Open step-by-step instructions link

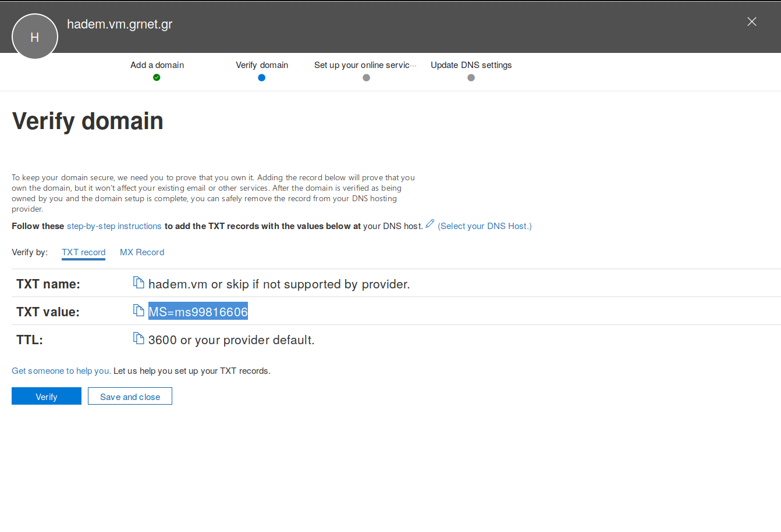[114, 226]
